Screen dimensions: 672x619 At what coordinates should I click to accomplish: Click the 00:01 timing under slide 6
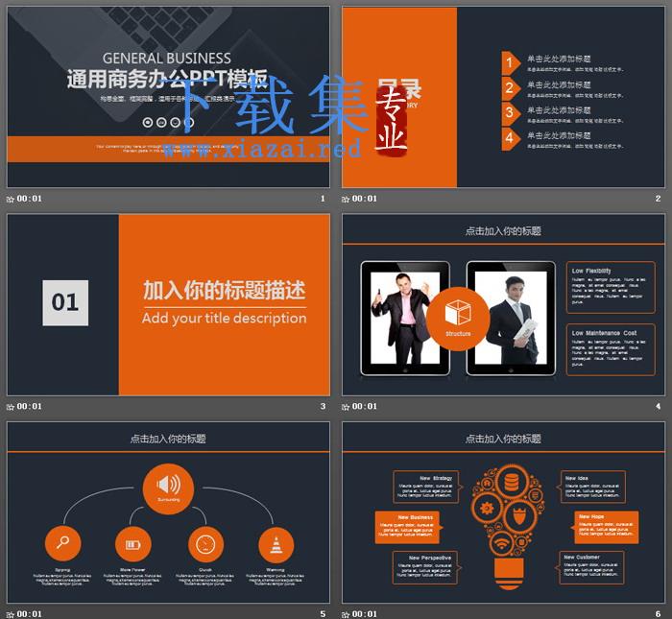pyautogui.click(x=365, y=614)
